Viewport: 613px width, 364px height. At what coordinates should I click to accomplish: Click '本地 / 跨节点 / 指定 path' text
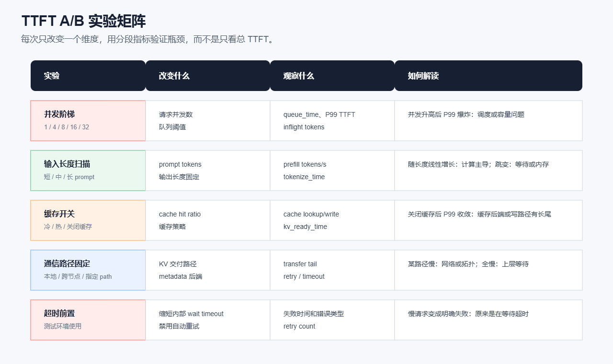(78, 276)
